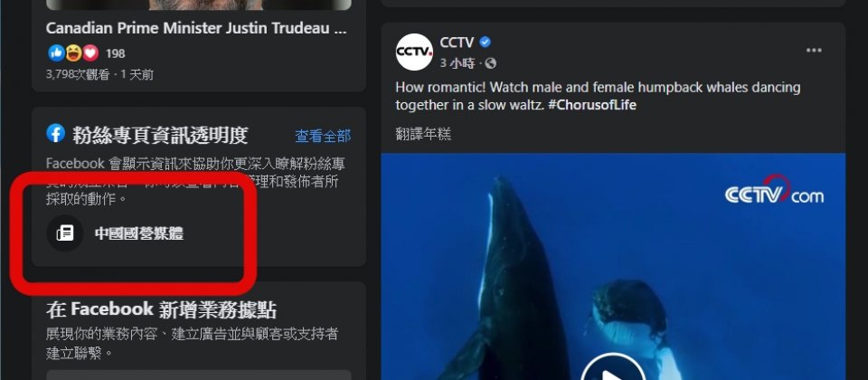Click the blue verified badge beside CCTV
Viewport: 868px width, 380px height.
[x=485, y=43]
